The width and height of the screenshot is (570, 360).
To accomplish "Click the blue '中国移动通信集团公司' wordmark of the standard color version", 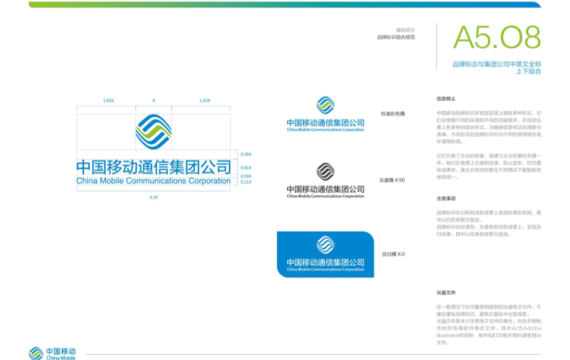I will coord(325,123).
